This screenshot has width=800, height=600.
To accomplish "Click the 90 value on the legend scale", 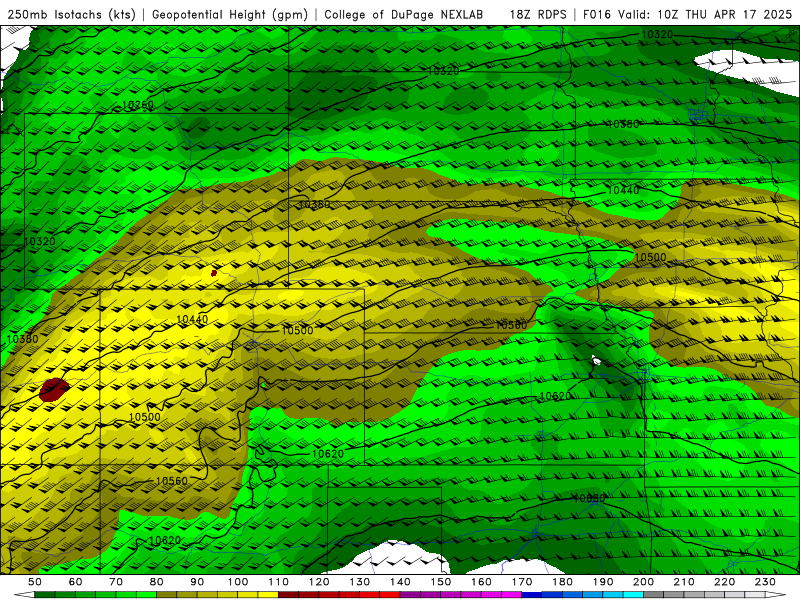I will point(197,582).
